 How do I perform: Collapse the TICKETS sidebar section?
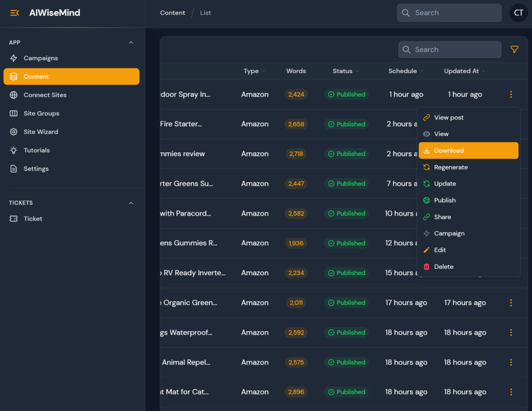point(131,203)
